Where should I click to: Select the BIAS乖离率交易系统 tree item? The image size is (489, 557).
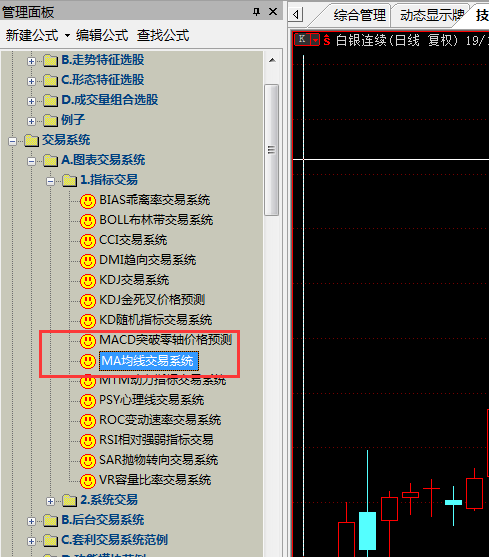(x=155, y=200)
